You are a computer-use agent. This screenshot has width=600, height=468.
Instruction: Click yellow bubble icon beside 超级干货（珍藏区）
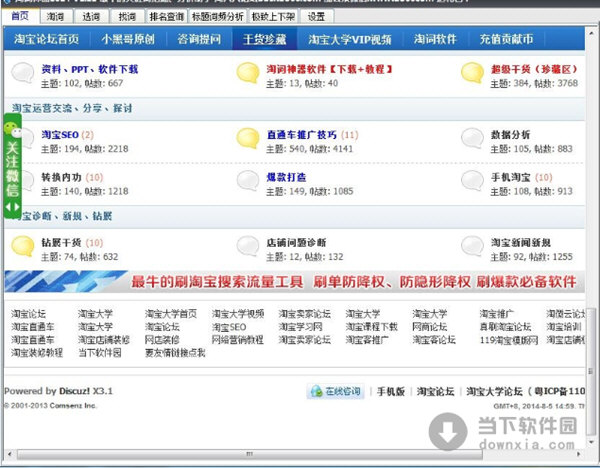tap(472, 73)
